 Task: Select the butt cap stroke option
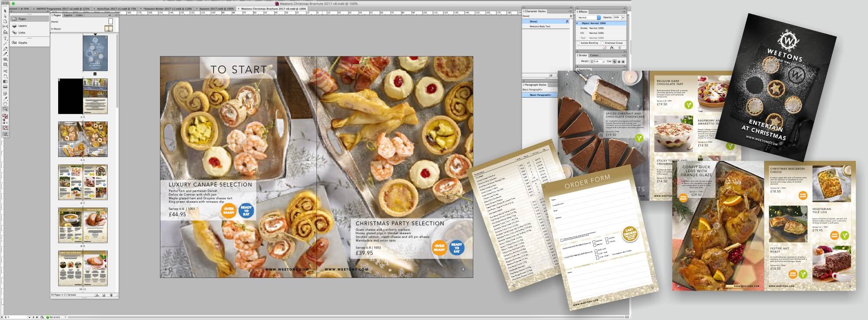[x=615, y=61]
